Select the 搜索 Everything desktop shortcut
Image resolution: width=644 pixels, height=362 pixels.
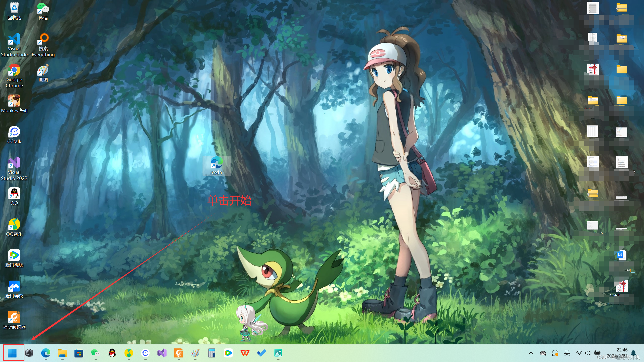pos(43,45)
